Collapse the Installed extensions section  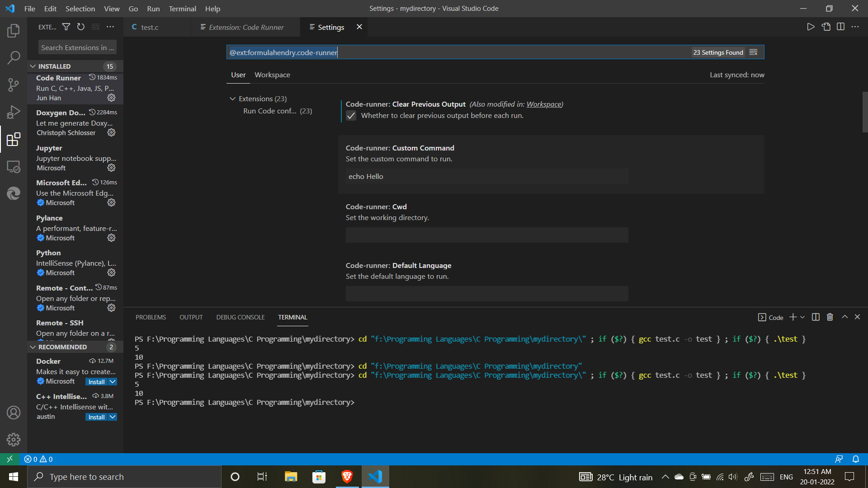[x=33, y=66]
